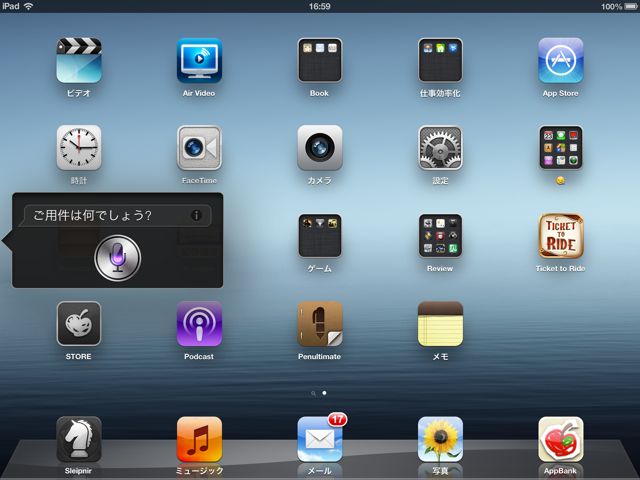Open the Penultimate notebook app
The width and height of the screenshot is (640, 480).
click(320, 324)
